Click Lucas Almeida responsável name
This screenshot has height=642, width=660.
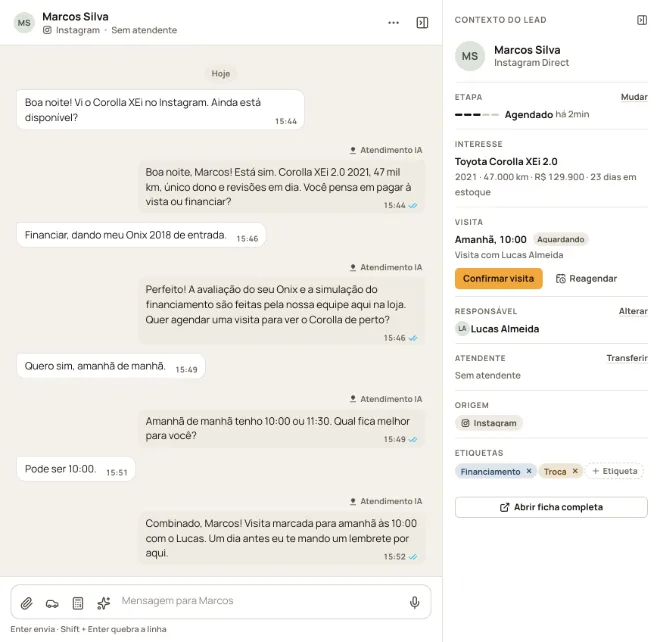tap(505, 329)
